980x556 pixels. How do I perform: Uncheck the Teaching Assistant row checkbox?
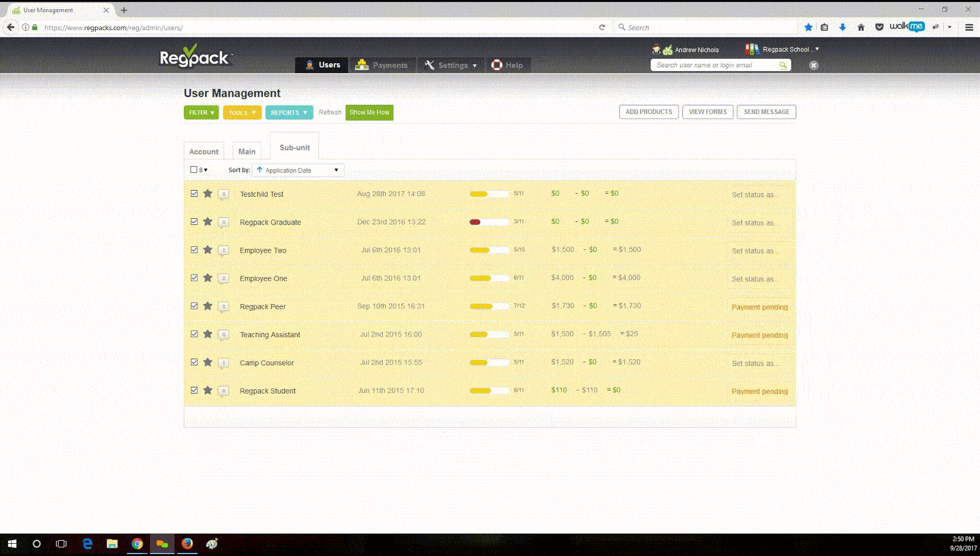[x=194, y=334]
